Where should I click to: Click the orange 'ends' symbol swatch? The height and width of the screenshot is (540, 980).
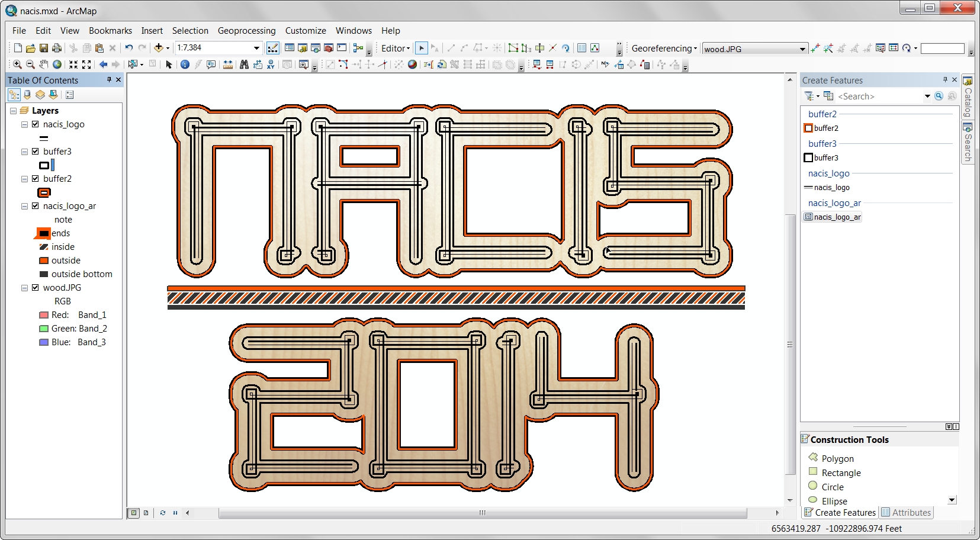coord(43,233)
